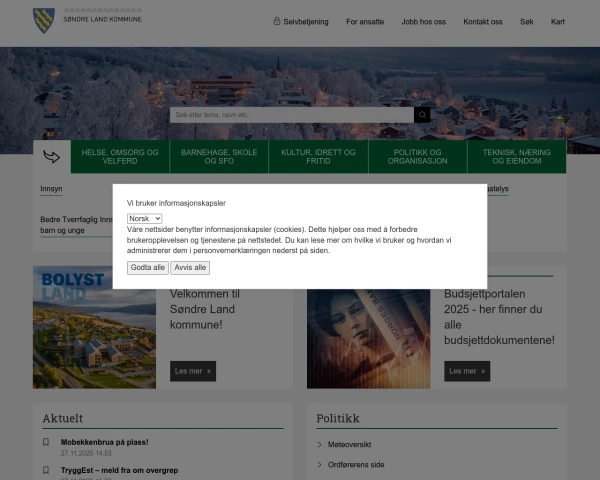Go to Kontakt oss page
The height and width of the screenshot is (480, 600).
coord(483,21)
